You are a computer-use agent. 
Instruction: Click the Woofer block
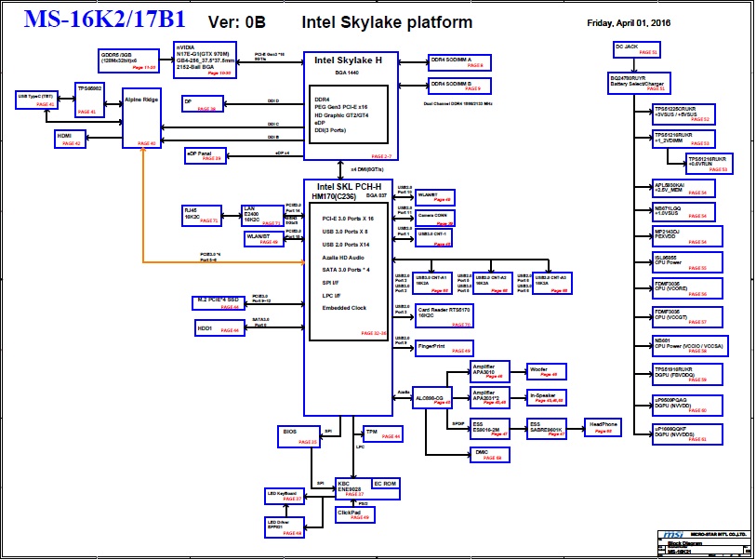pyautogui.click(x=546, y=371)
